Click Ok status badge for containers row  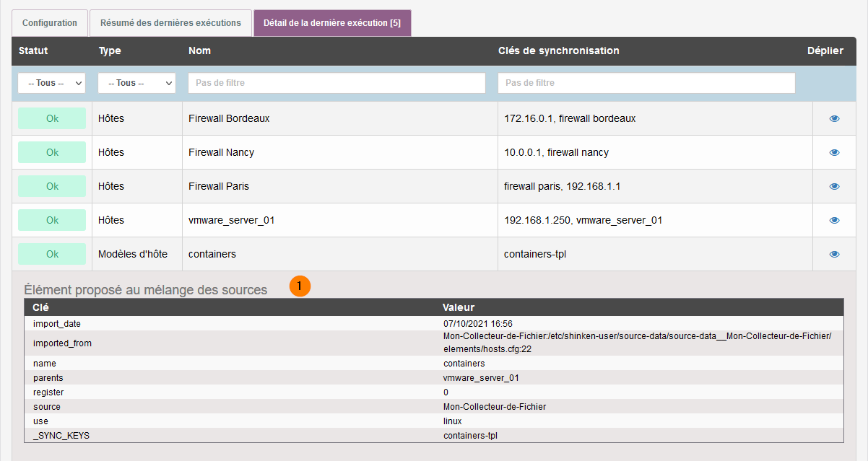(x=52, y=255)
